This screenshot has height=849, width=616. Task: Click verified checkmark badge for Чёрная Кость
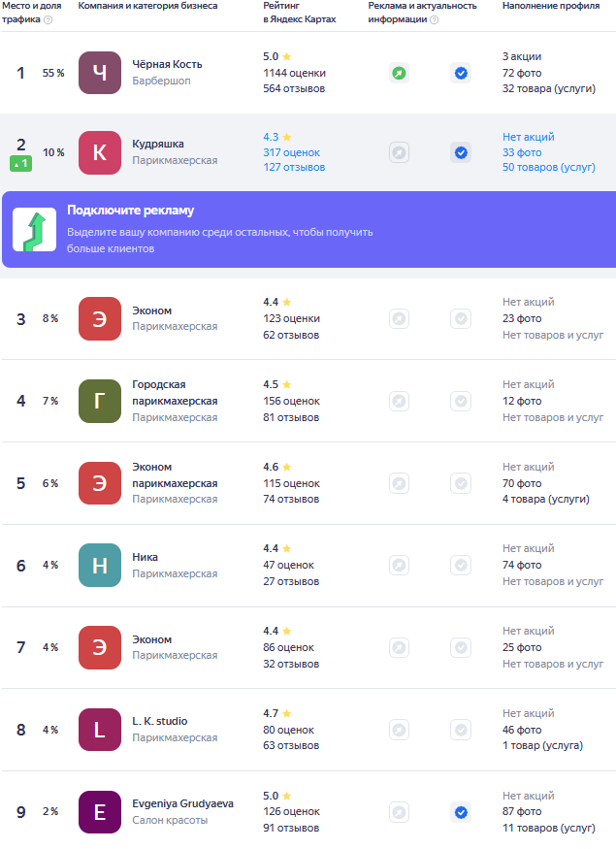tap(461, 73)
